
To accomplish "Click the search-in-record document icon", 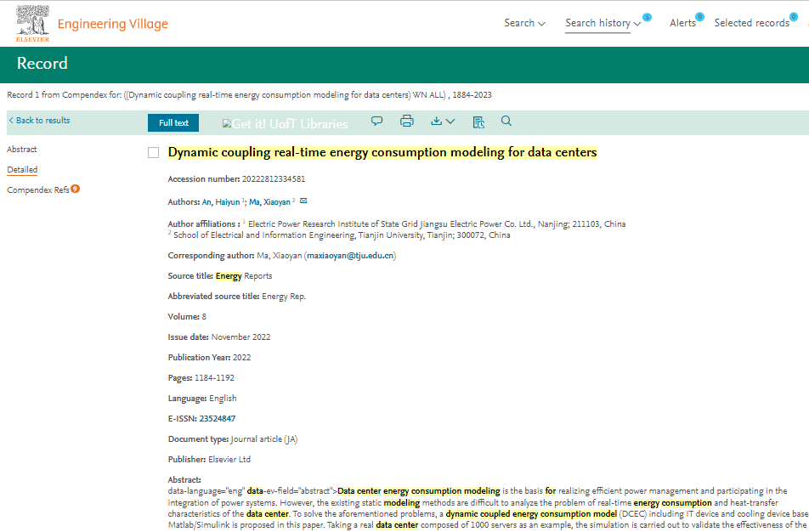I will pyautogui.click(x=478, y=122).
